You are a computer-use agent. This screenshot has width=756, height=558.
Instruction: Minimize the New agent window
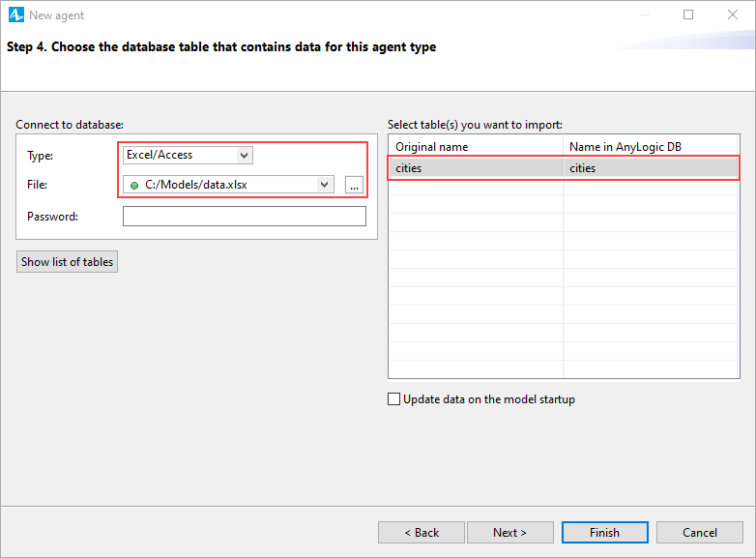(645, 15)
